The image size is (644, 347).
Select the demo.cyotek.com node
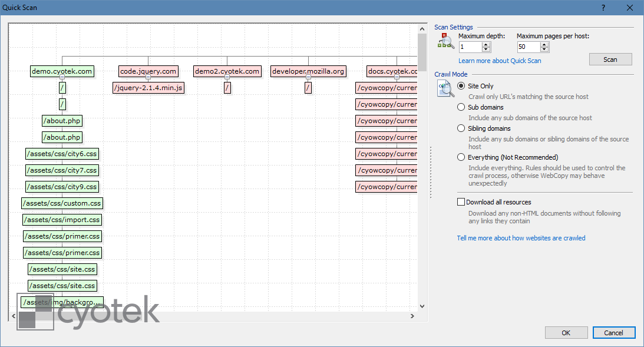[62, 71]
